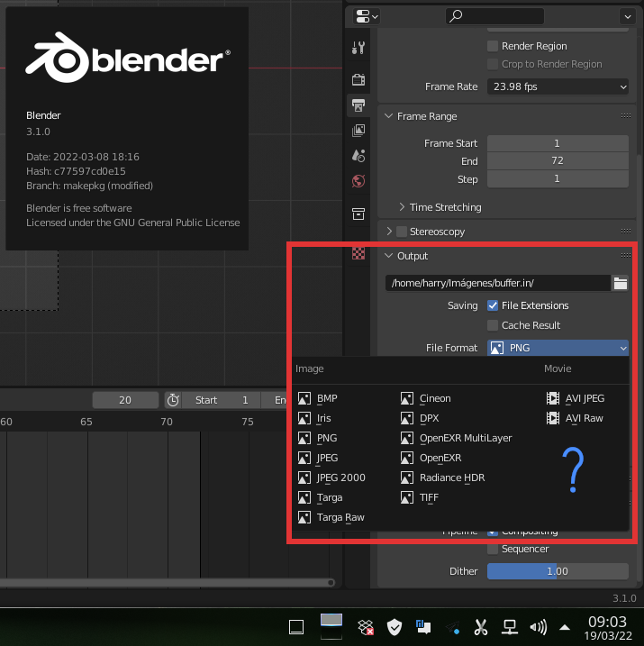This screenshot has height=646, width=644.
Task: Toggle the timeline preview range clock
Action: pyautogui.click(x=173, y=400)
